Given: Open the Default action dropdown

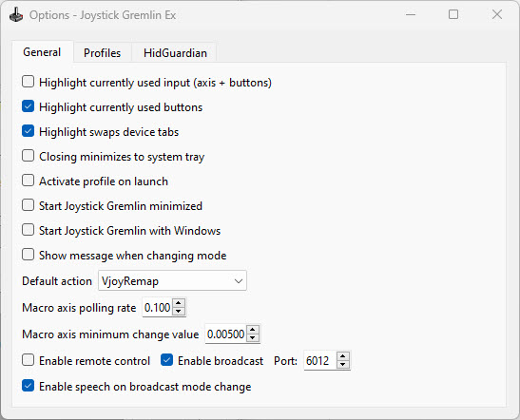Looking at the screenshot, I should 172,280.
